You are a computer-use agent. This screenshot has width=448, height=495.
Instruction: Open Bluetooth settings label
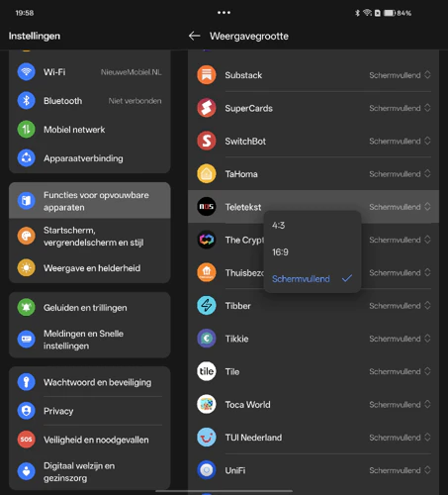click(62, 101)
